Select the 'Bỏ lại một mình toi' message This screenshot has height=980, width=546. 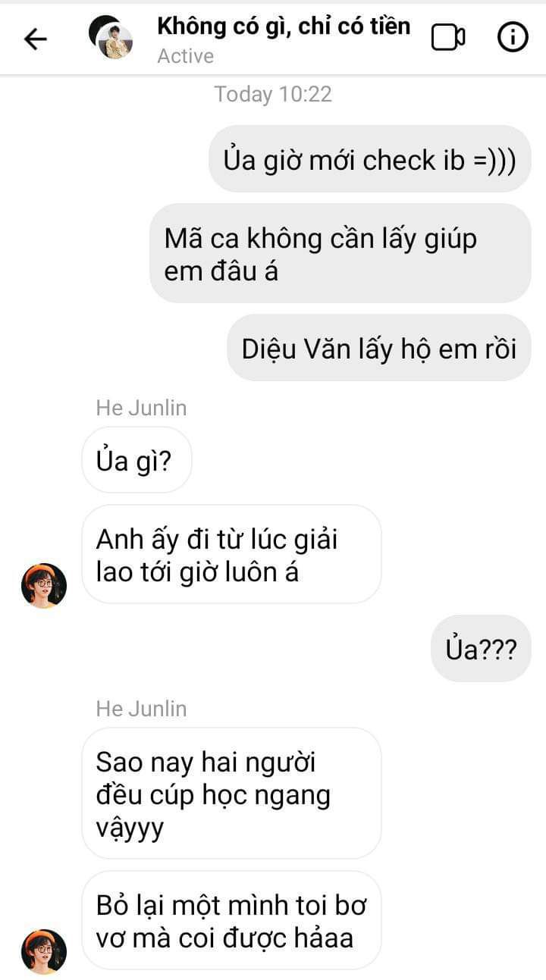pyautogui.click(x=231, y=920)
